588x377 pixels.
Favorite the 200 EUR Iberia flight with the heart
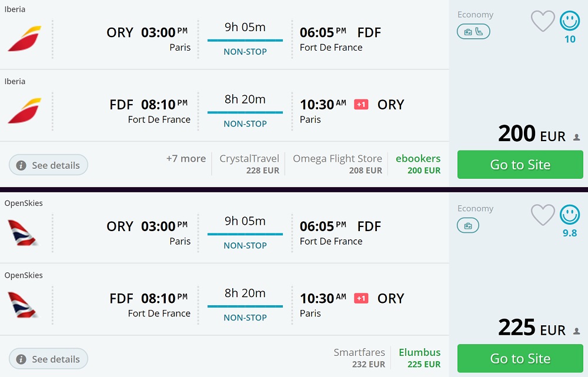[x=543, y=22]
